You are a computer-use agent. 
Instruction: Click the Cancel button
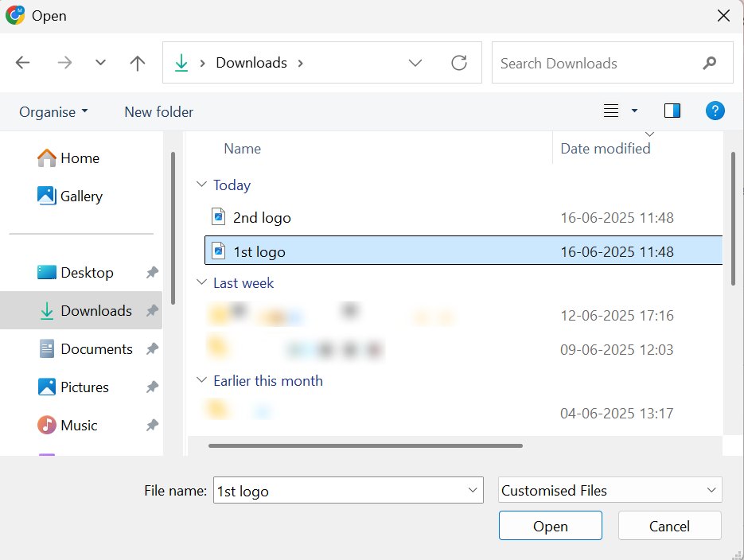[x=669, y=526]
